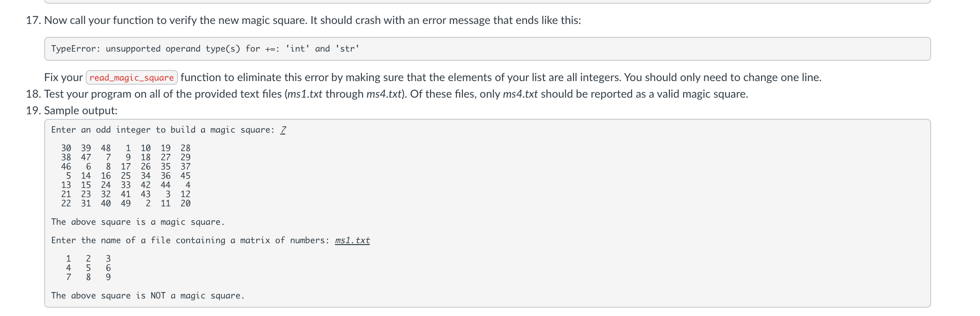Click the 'int' word in the error message

pyautogui.click(x=298, y=49)
